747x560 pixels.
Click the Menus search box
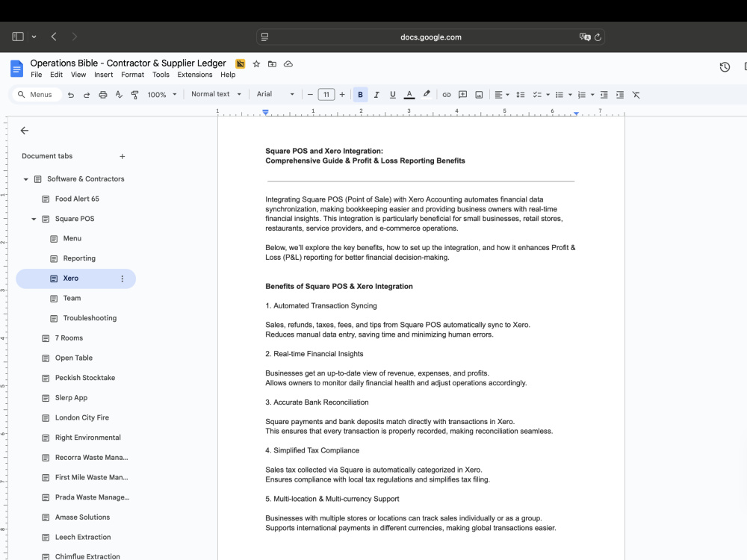pos(37,95)
